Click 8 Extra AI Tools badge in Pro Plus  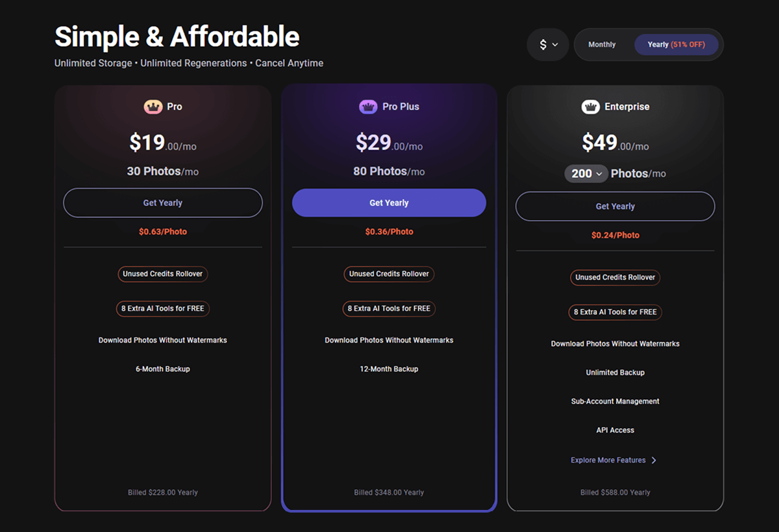point(389,309)
